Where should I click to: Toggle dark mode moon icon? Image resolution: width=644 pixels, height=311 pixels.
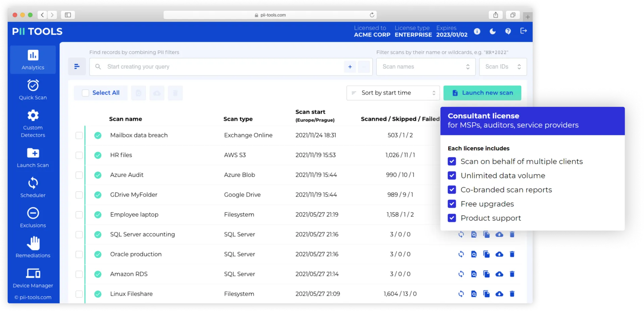[x=492, y=31]
